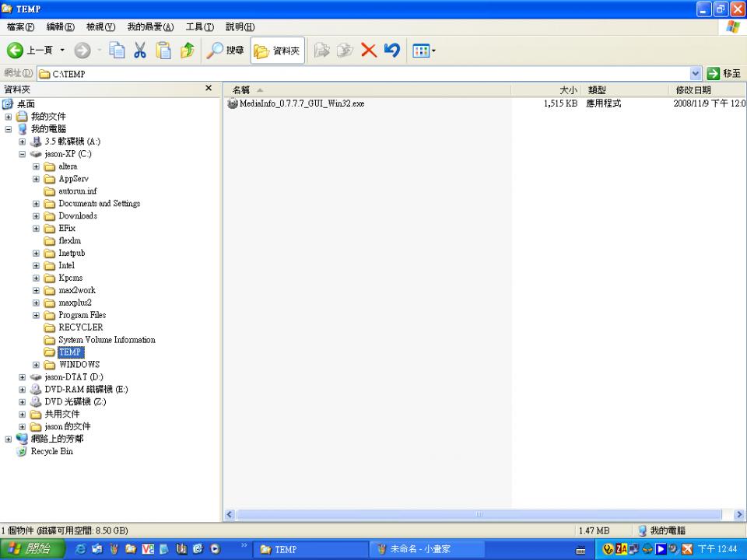The image size is (747, 560).
Task: Select the Inetpub folder
Action: tap(72, 253)
